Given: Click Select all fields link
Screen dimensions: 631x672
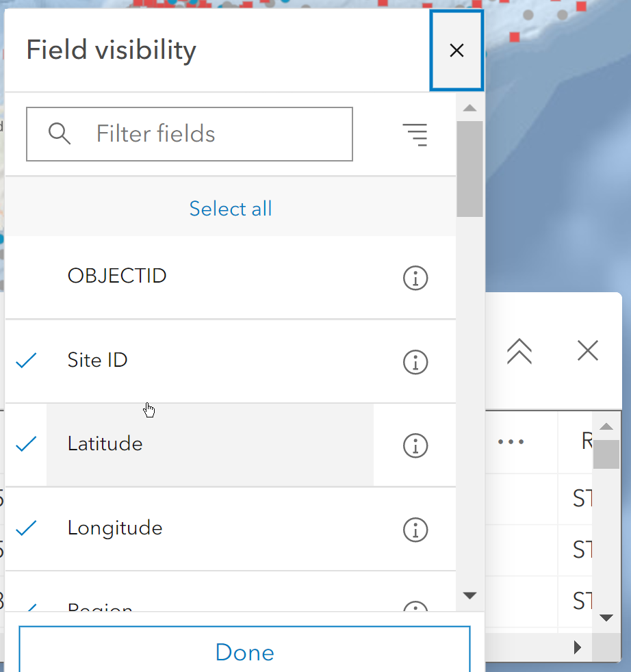Looking at the screenshot, I should point(231,209).
